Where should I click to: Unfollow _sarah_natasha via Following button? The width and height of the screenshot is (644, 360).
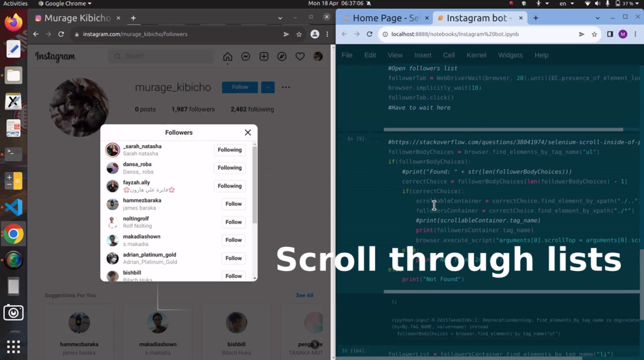point(229,150)
